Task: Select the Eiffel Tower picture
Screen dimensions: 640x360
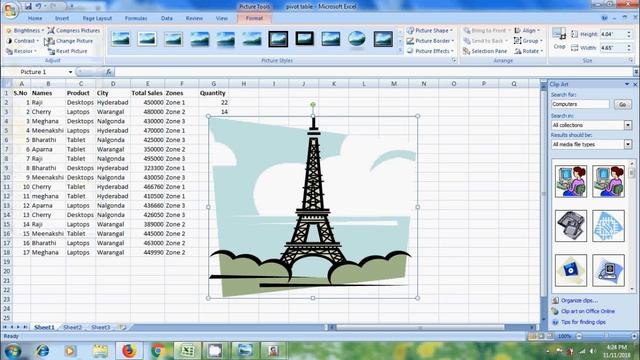Action: click(x=313, y=207)
